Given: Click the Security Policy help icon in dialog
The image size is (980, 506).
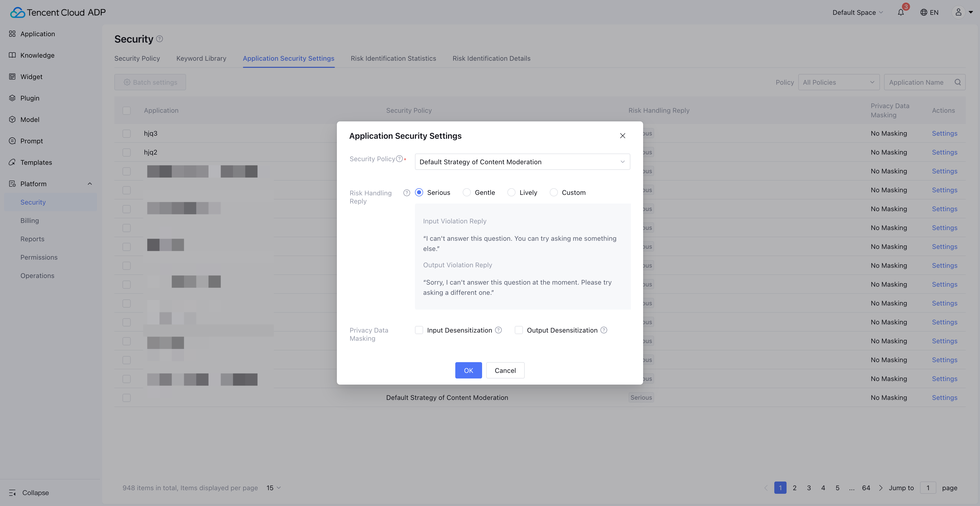Looking at the screenshot, I should pyautogui.click(x=399, y=159).
